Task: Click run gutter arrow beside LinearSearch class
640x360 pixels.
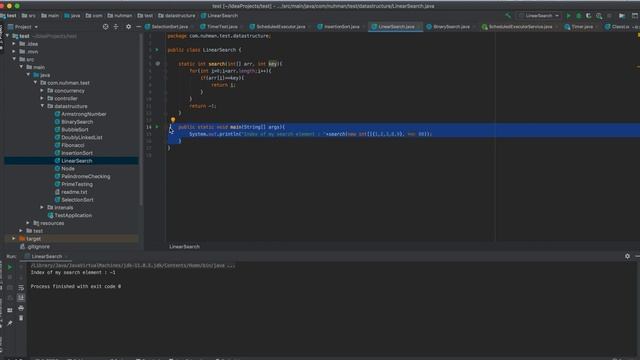Action: point(157,50)
